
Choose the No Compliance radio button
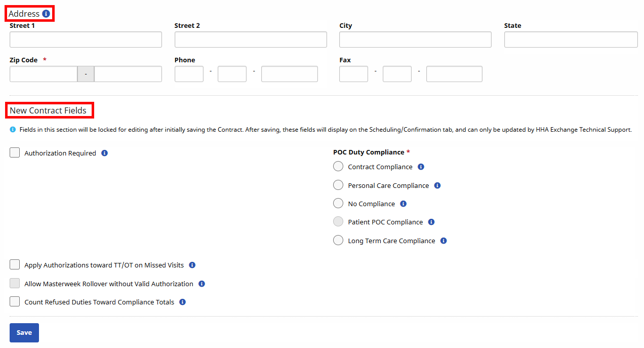pos(338,204)
